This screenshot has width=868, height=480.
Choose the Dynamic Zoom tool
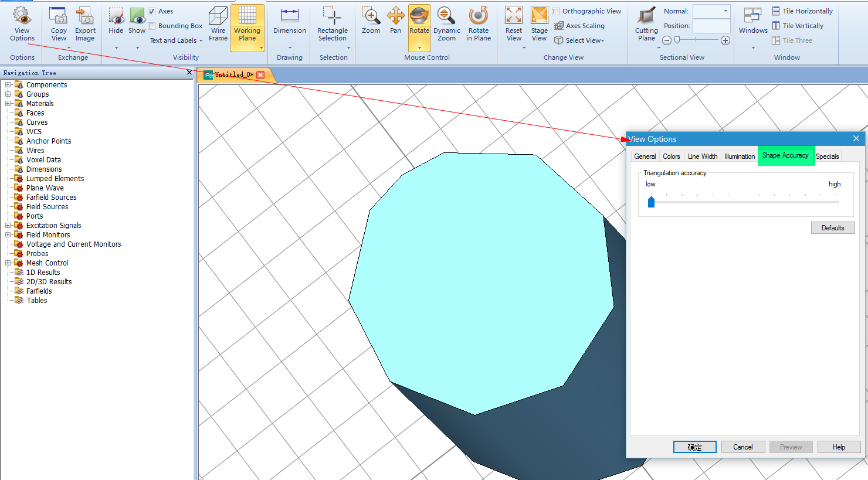click(x=446, y=24)
